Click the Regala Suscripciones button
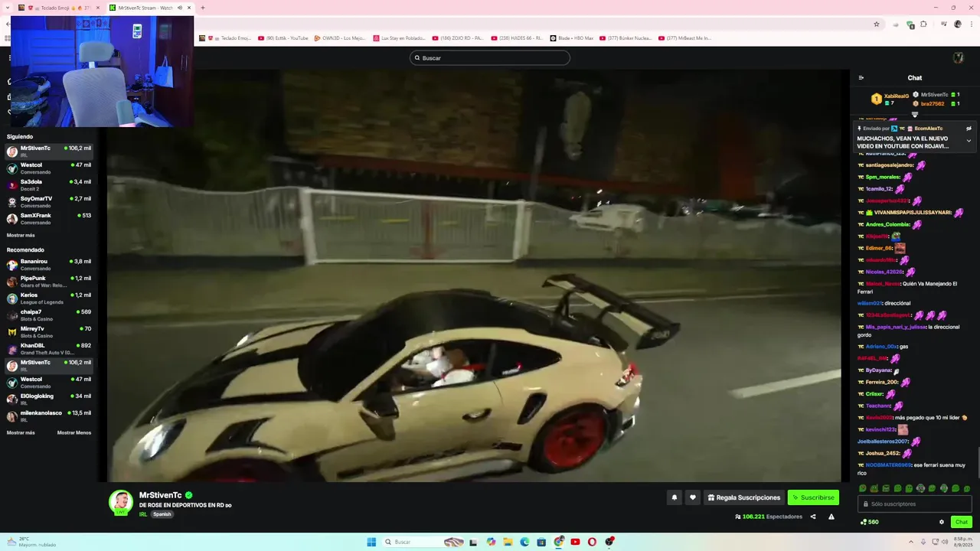Viewport: 980px width, 551px height. pyautogui.click(x=744, y=497)
